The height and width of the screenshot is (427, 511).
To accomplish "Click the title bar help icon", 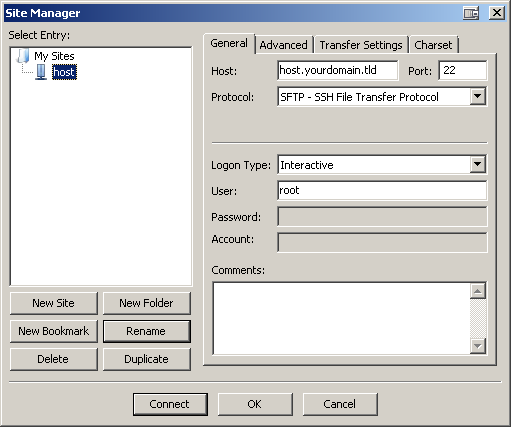I will 471,13.
